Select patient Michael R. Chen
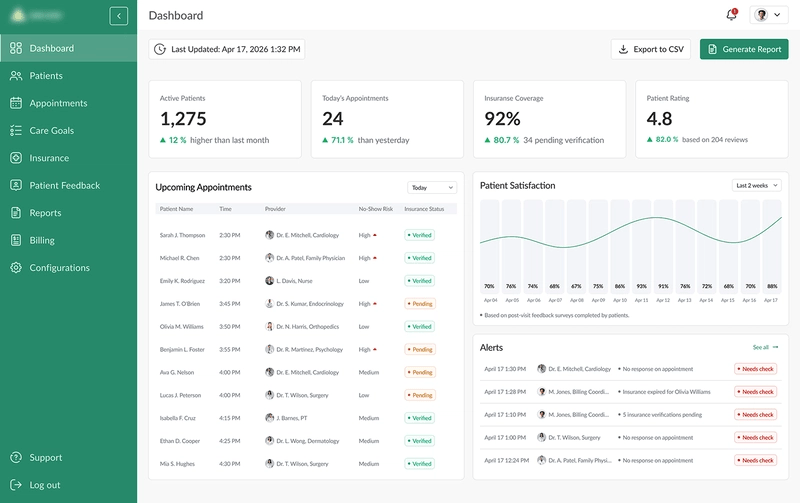 click(179, 258)
